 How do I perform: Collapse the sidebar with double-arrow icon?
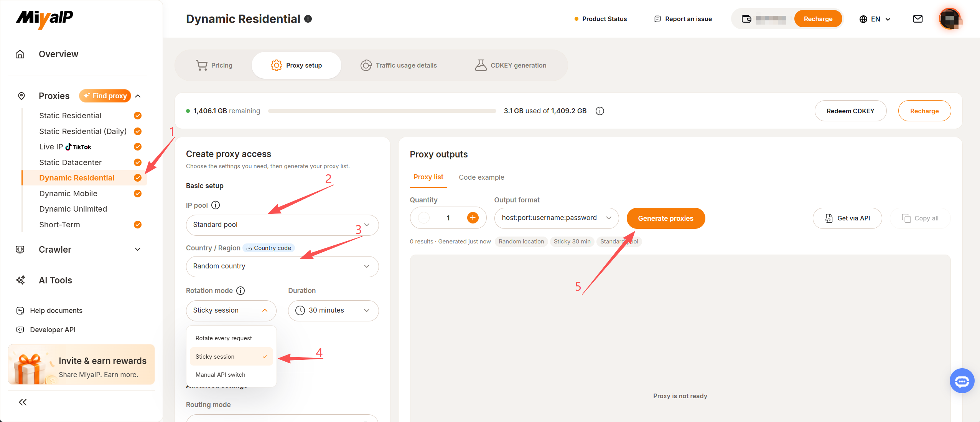(x=23, y=402)
